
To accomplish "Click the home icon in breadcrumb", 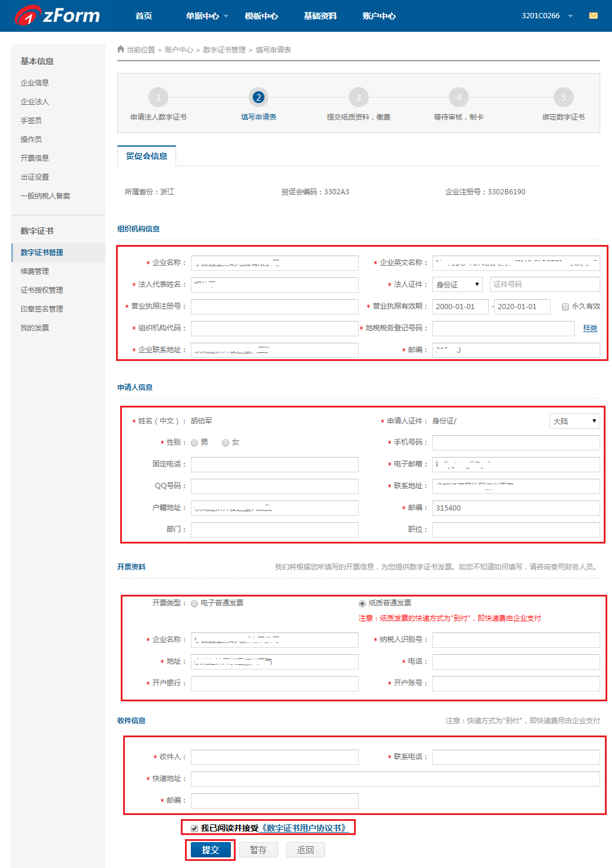I will point(121,49).
